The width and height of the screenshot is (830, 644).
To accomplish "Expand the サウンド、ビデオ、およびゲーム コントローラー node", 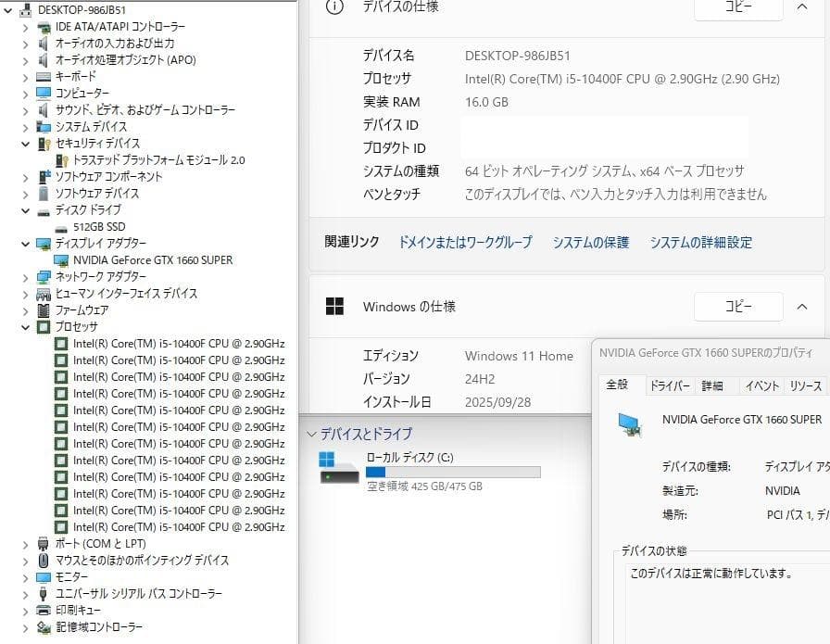I will [x=25, y=109].
